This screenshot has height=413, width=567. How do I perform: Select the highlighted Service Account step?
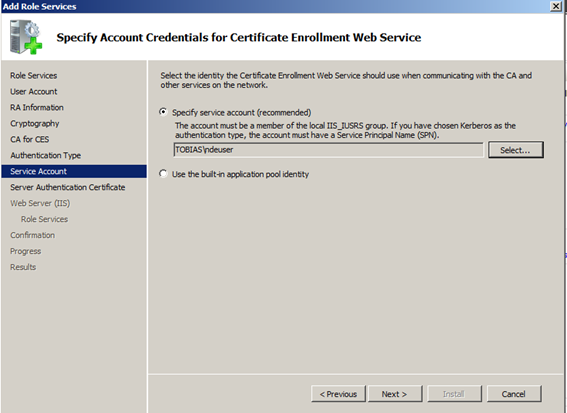74,171
